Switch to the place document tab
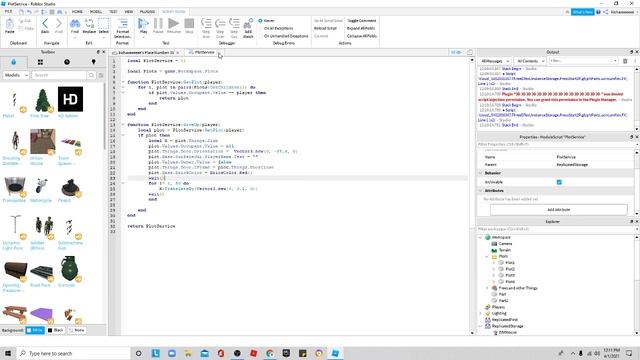This screenshot has height=360, width=640. point(146,52)
